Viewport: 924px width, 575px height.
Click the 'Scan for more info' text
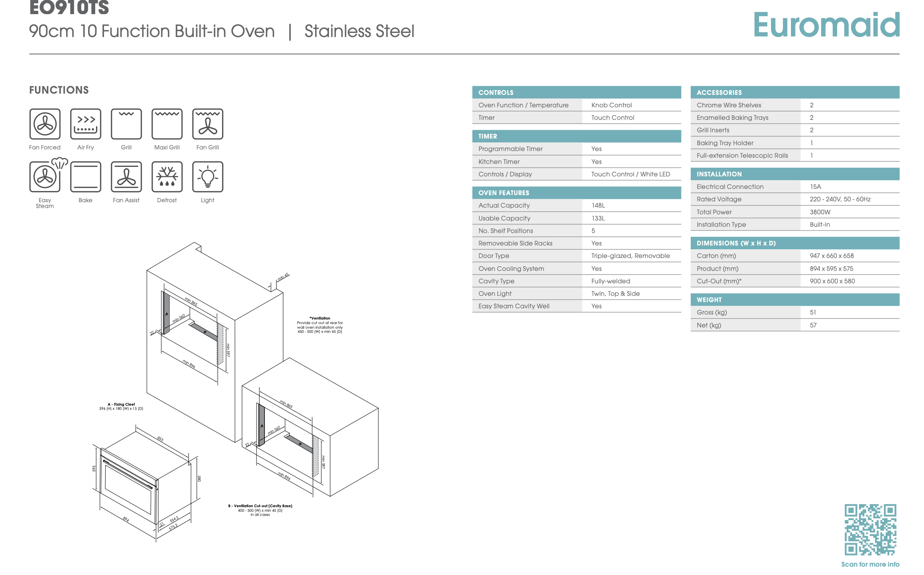tap(870, 564)
